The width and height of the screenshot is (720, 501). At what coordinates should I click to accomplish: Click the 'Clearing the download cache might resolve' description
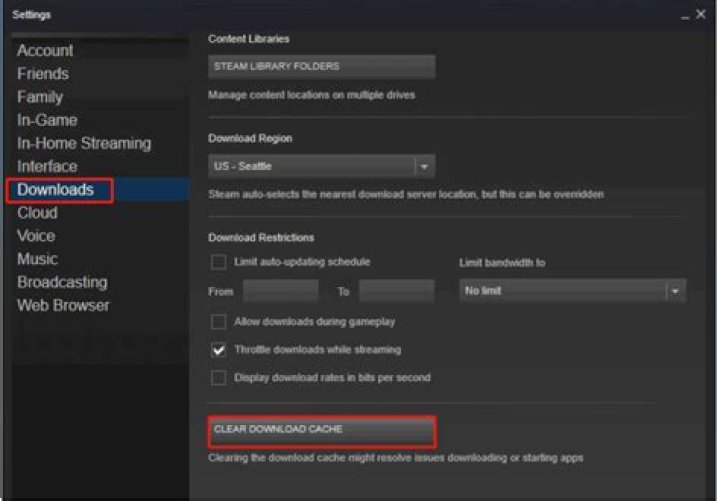point(396,458)
